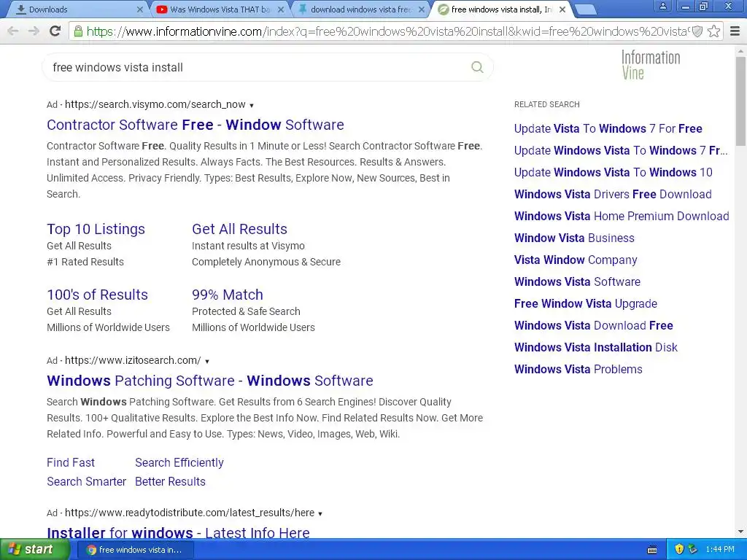Bookmark this page with the star icon
This screenshot has height=560, width=747.
(713, 31)
